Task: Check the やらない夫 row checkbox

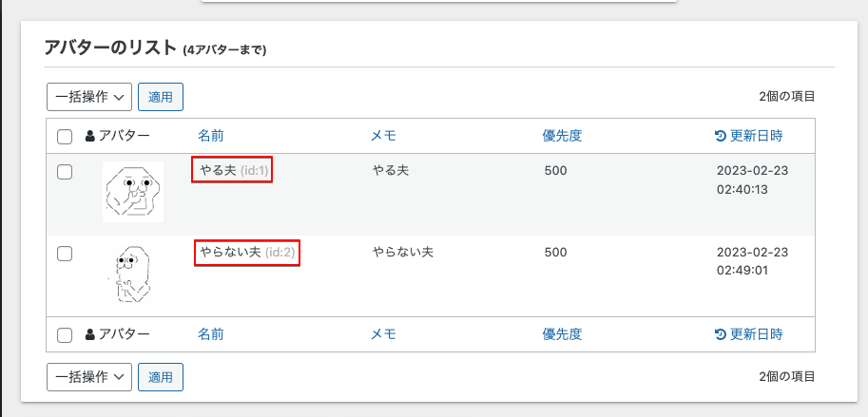Action: point(65,254)
